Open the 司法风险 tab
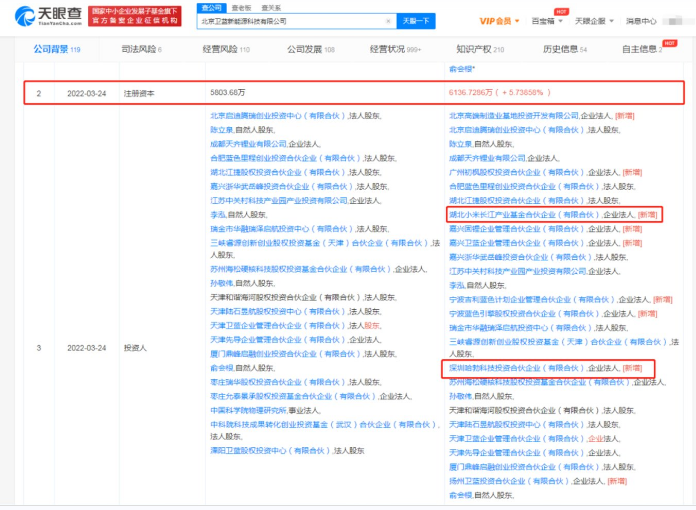The image size is (696, 510). click(x=135, y=48)
